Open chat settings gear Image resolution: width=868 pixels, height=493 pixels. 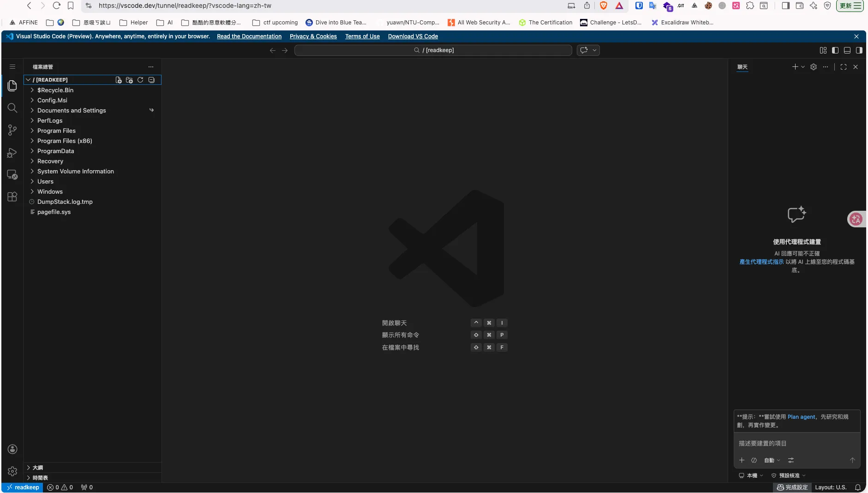(814, 67)
